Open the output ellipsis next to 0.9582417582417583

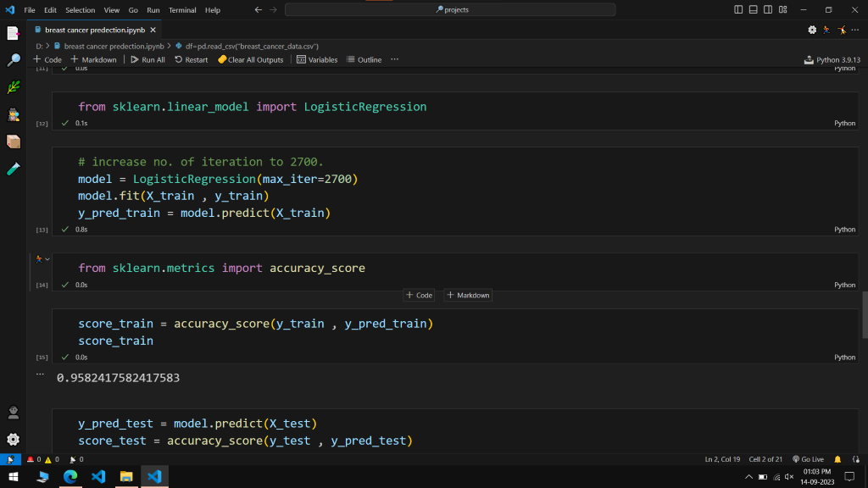point(40,374)
